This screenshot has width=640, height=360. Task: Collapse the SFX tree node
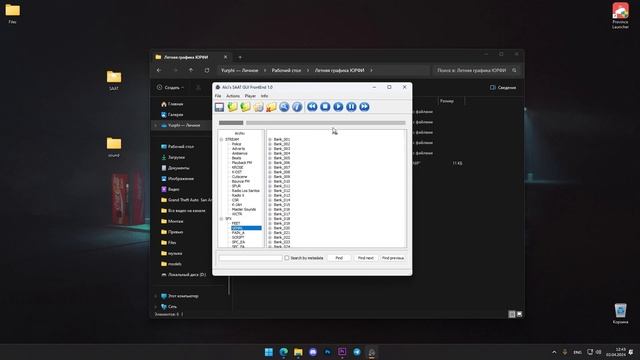pos(222,219)
